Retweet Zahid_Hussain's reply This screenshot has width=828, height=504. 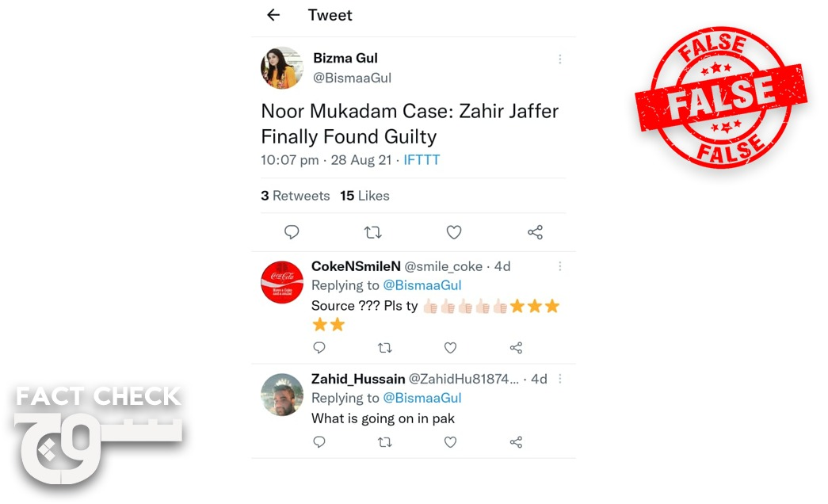385,441
